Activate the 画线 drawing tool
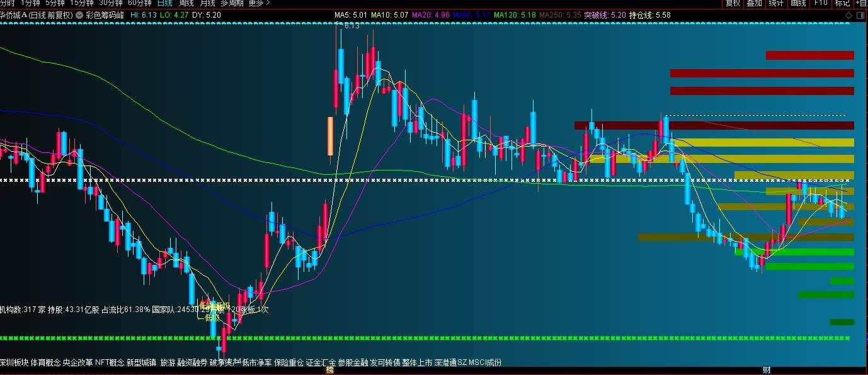 (798, 3)
